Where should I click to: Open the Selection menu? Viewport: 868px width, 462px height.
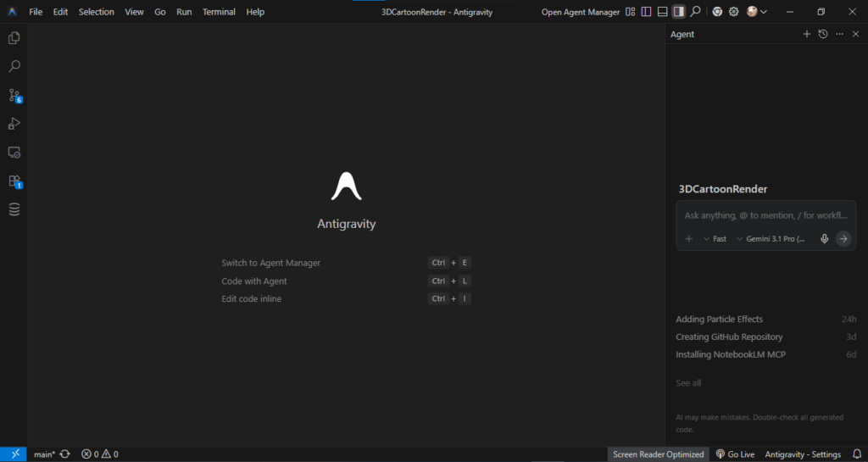(96, 12)
